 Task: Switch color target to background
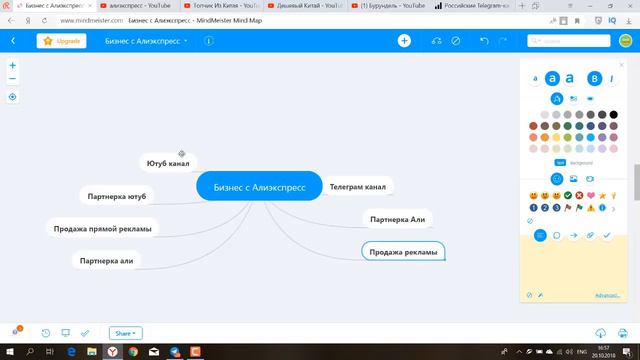click(581, 163)
